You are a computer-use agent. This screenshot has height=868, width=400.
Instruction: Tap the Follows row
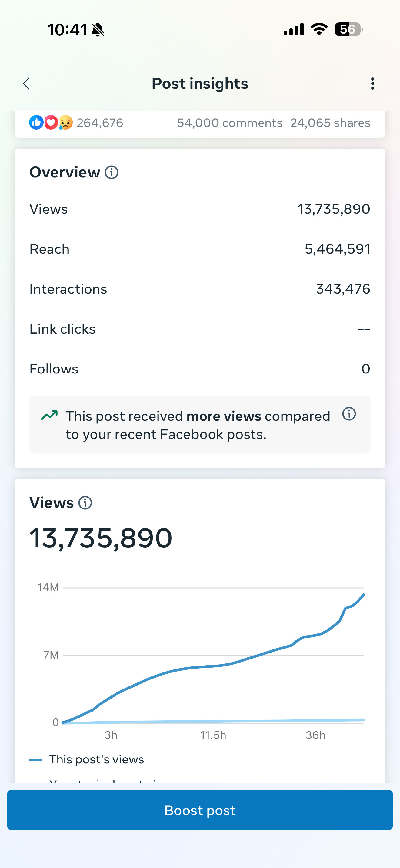[x=200, y=369]
